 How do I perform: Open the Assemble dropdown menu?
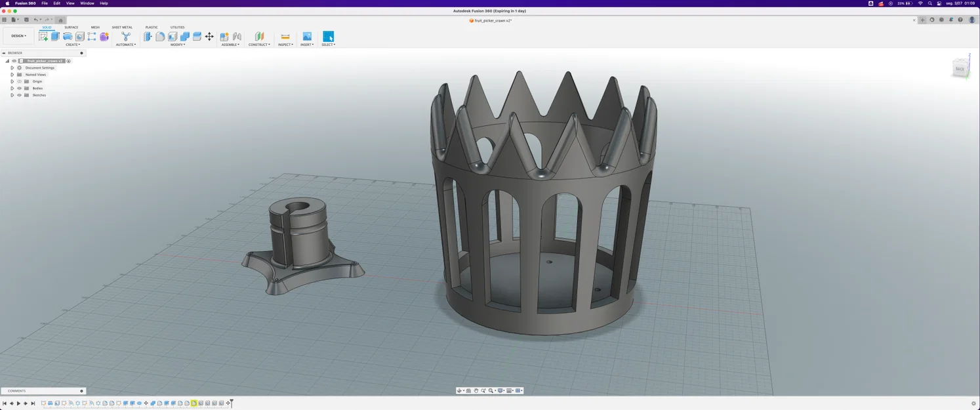230,45
